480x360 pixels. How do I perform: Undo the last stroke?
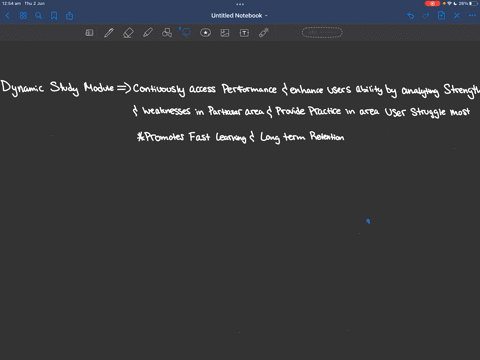tap(411, 16)
